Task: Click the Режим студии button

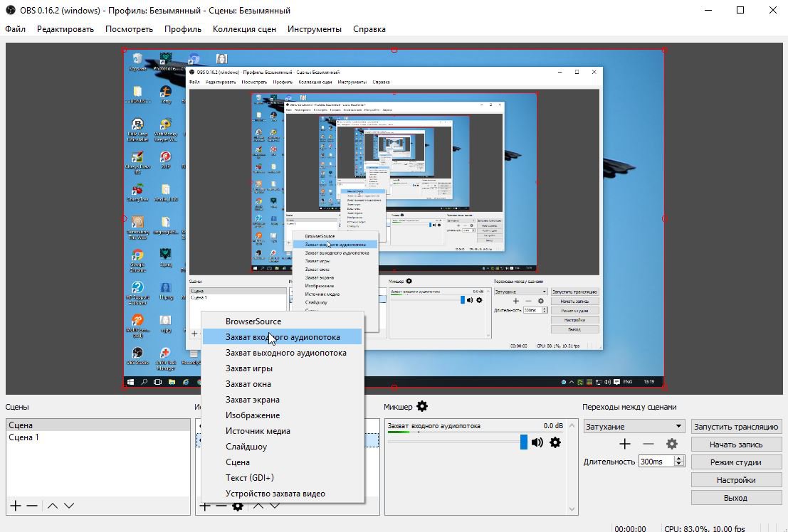Action: click(x=736, y=462)
